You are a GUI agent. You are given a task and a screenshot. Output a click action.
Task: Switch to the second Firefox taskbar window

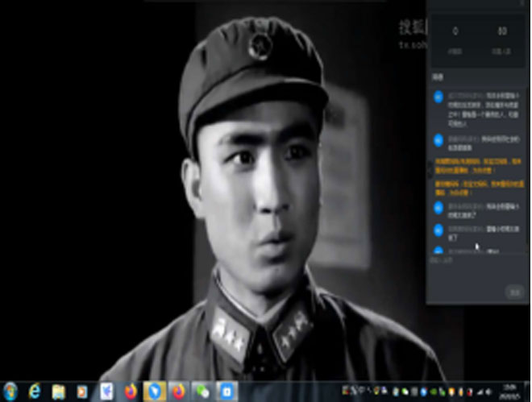178,392
